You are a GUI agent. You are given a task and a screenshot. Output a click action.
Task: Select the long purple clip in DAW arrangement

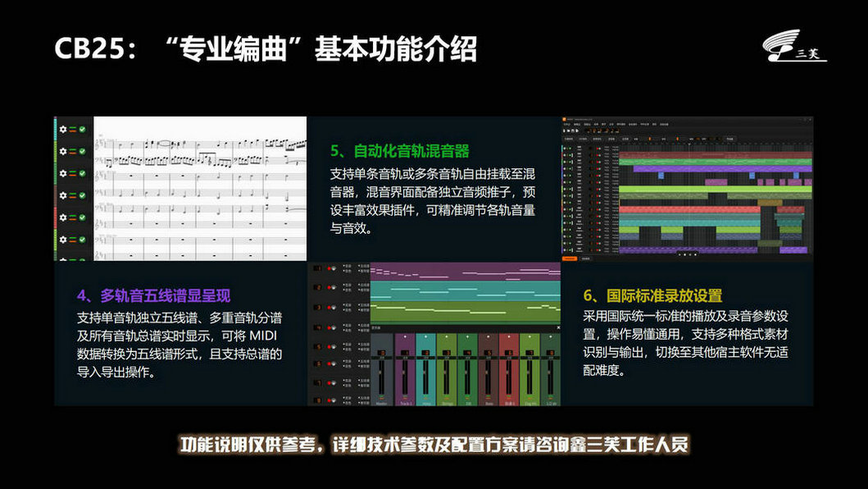(x=723, y=169)
